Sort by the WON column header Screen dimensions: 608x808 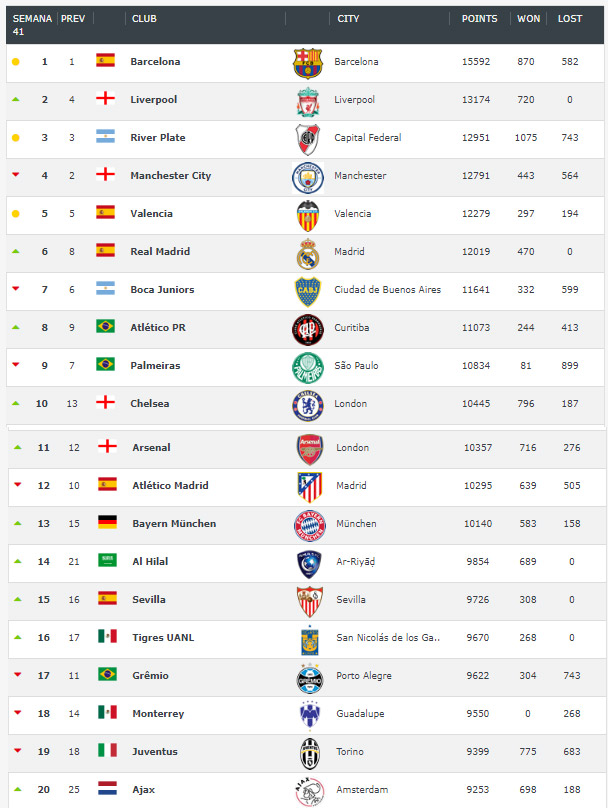point(529,19)
